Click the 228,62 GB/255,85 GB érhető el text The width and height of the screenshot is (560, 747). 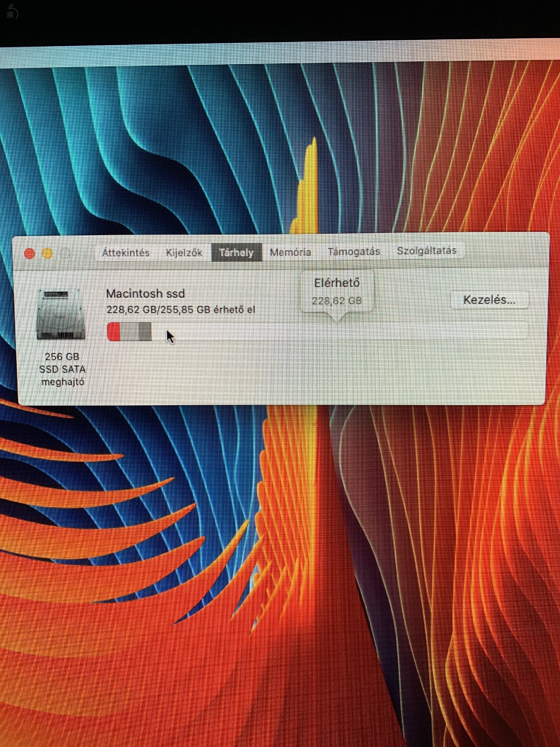pos(181,310)
